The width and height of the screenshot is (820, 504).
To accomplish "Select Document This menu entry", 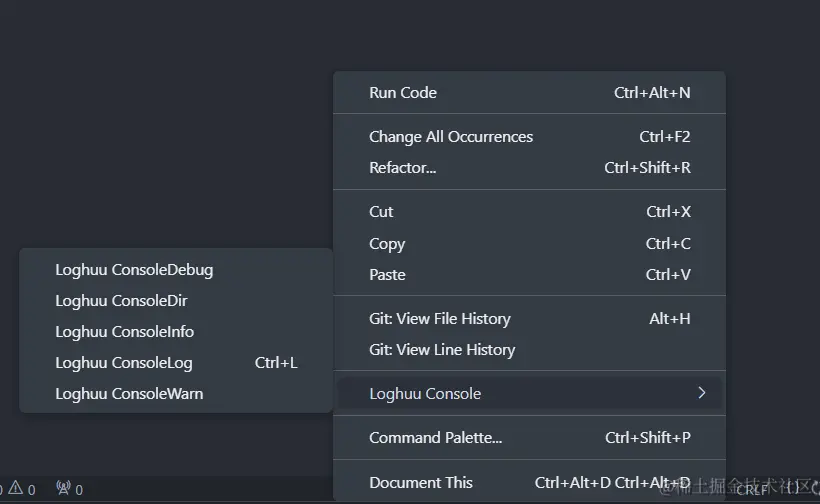I will (x=529, y=482).
